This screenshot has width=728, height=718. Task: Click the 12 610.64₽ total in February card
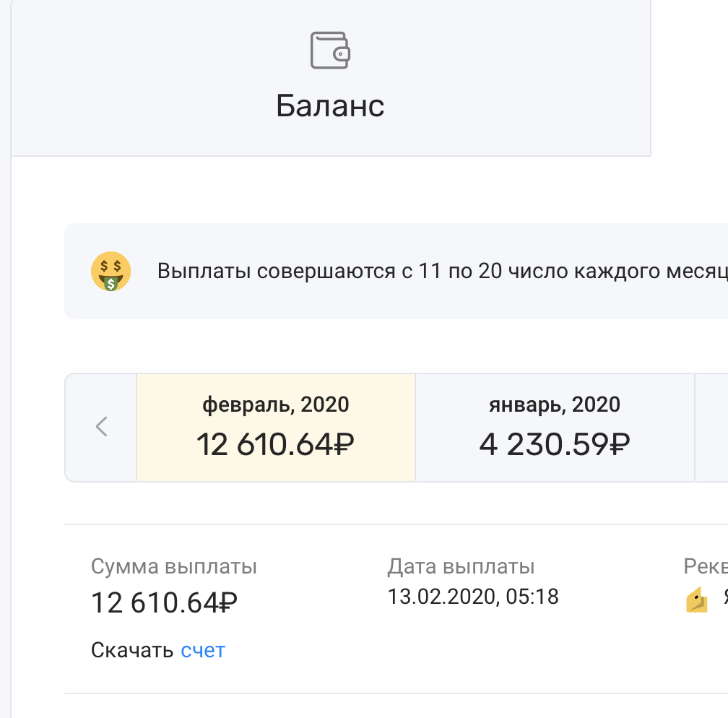[276, 445]
